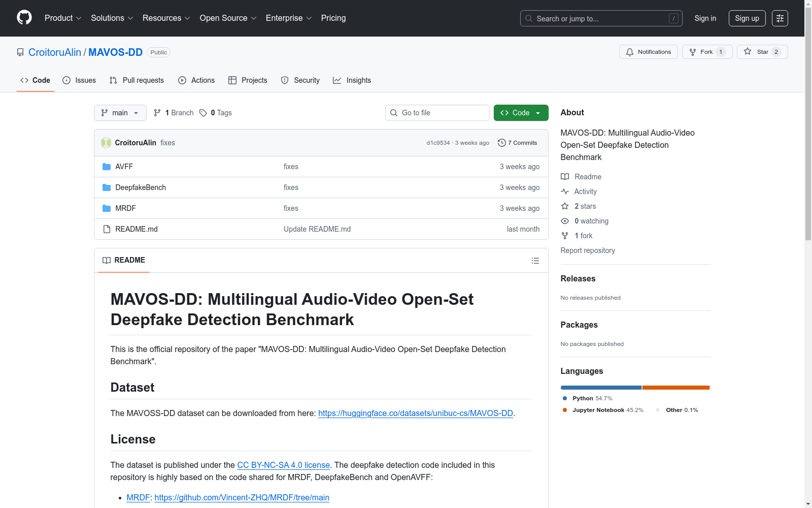Click the repository icon left of CroitoruAlin
812x508 pixels.
point(20,52)
